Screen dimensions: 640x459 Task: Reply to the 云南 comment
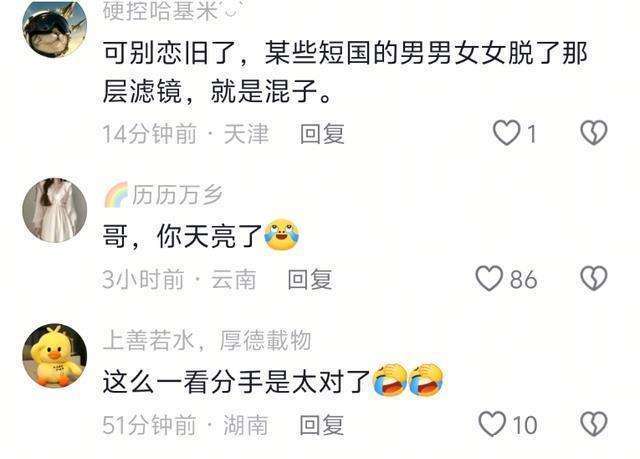tap(310, 279)
